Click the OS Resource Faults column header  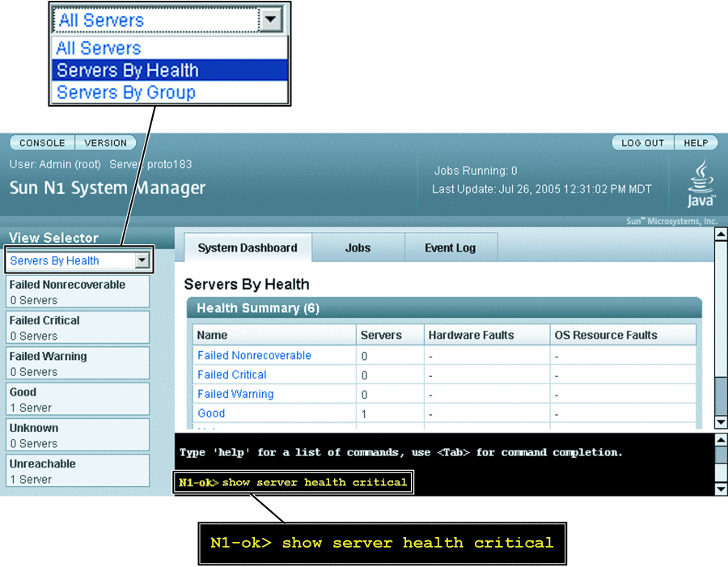tap(623, 335)
